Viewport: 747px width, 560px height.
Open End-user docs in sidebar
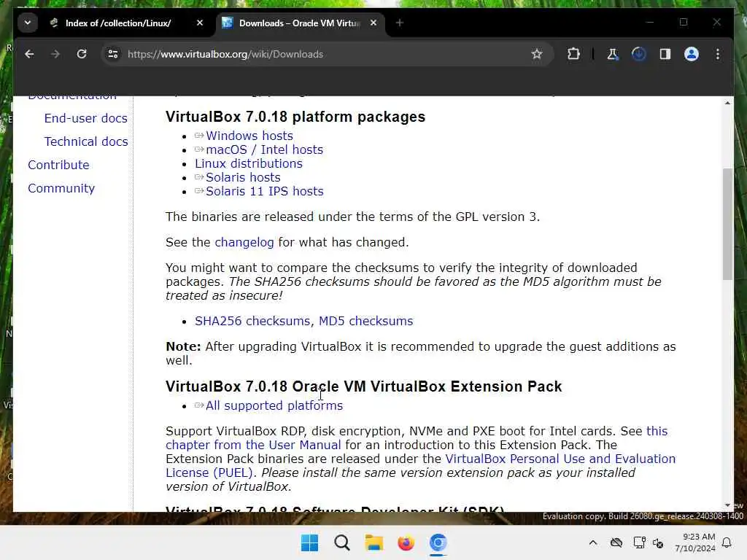click(x=86, y=118)
